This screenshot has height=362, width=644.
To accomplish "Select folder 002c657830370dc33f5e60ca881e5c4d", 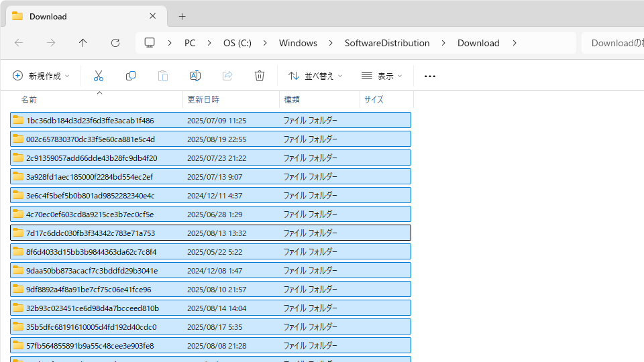I will 211,139.
